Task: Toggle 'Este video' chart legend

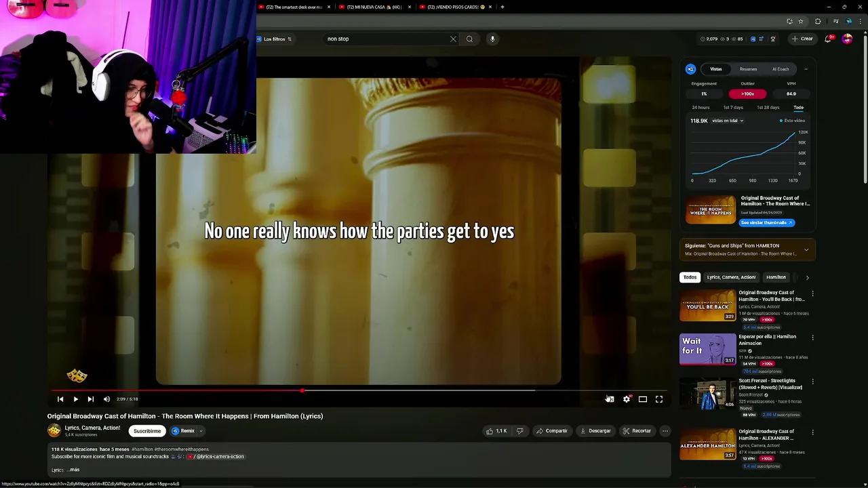Action: point(792,121)
